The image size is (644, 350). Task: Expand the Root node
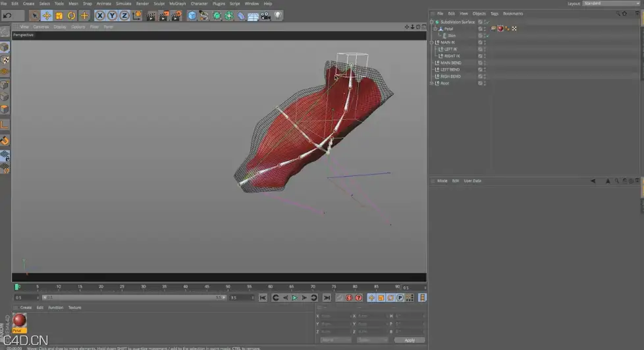point(432,83)
